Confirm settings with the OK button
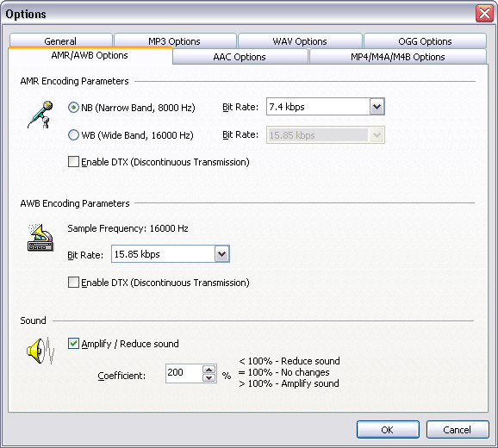Viewport: 498px width, 448px height. [388, 430]
